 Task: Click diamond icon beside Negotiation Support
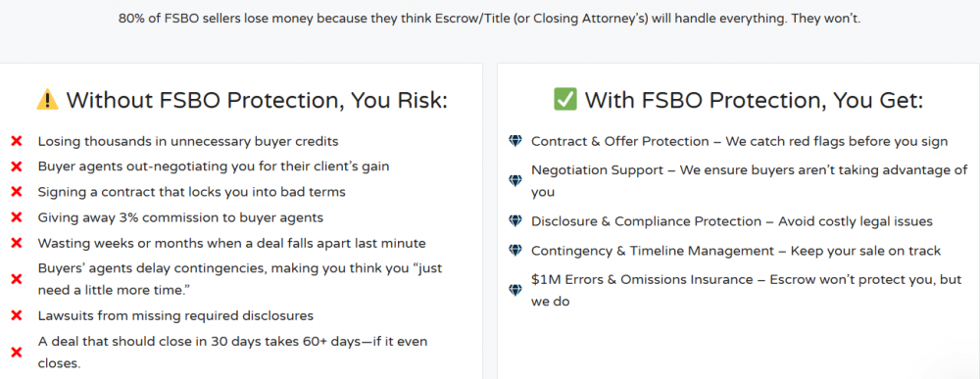[x=515, y=181]
